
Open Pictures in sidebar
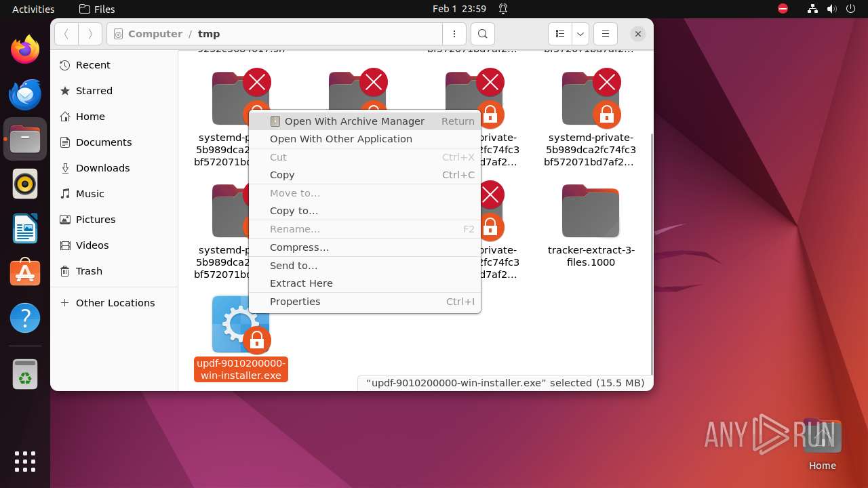(114, 220)
